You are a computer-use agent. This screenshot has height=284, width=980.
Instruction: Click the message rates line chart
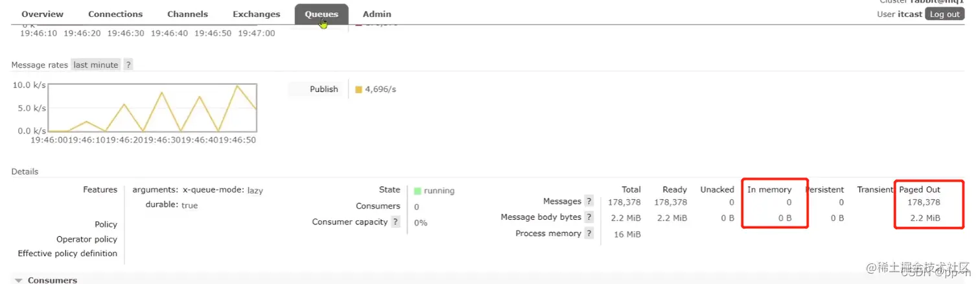point(152,108)
